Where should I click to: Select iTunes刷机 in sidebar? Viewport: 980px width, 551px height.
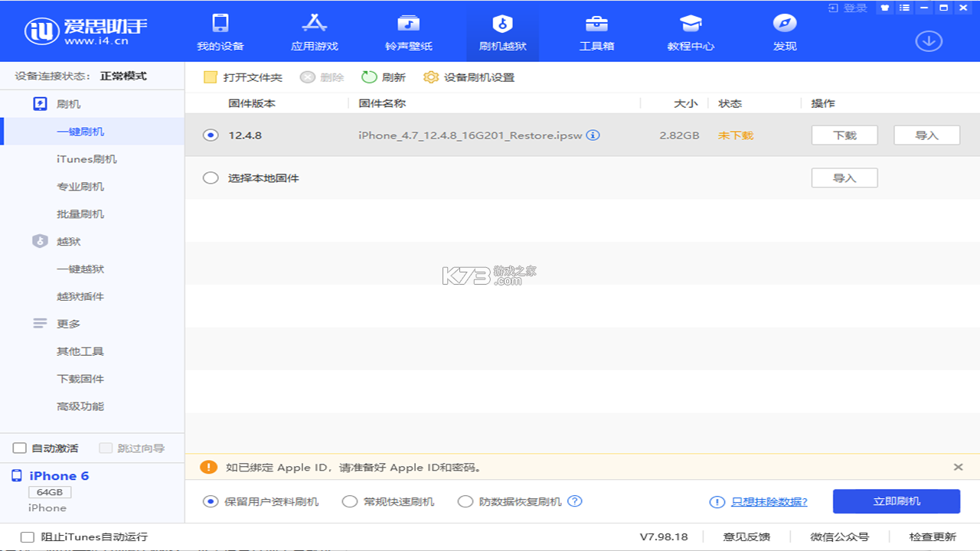(87, 159)
